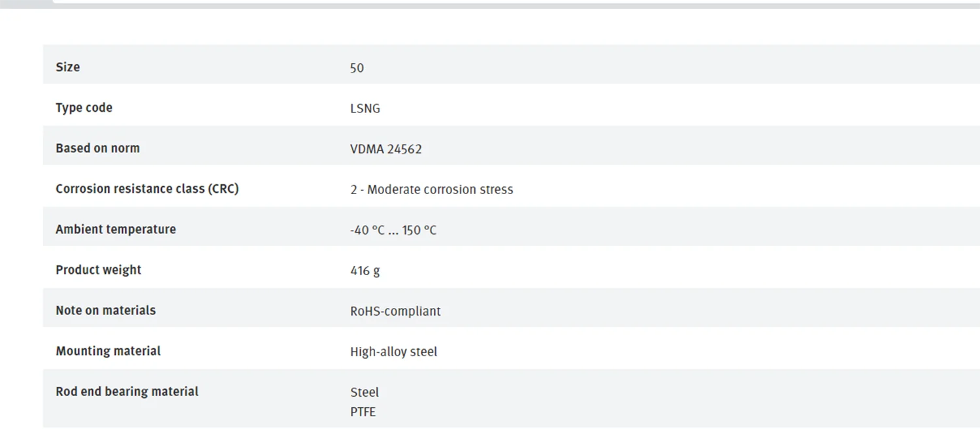Select the Moderate corrosion stress value
Screen dimensions: 980x434
pos(431,190)
